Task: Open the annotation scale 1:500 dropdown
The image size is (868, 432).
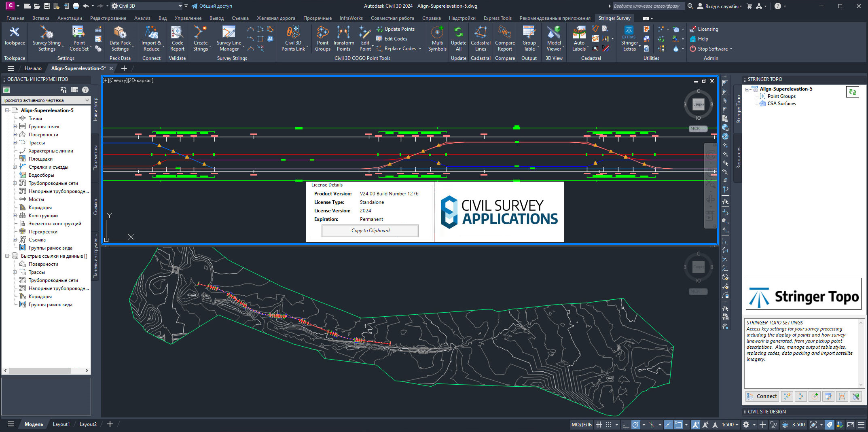Action: [730, 424]
